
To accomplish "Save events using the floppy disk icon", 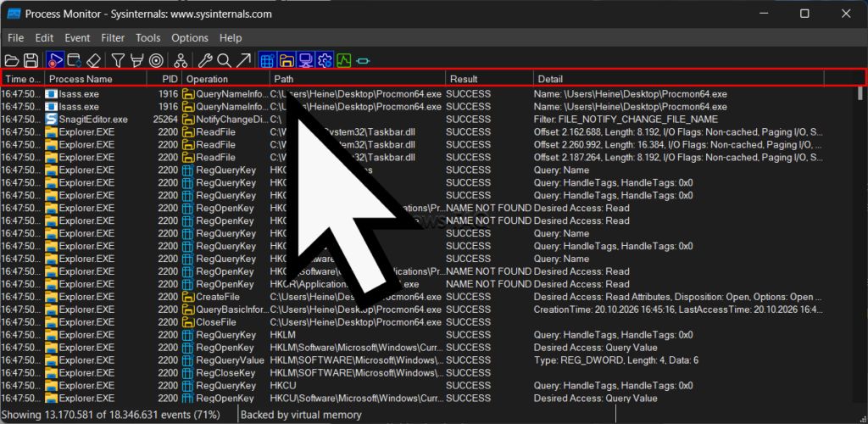I will [x=31, y=60].
